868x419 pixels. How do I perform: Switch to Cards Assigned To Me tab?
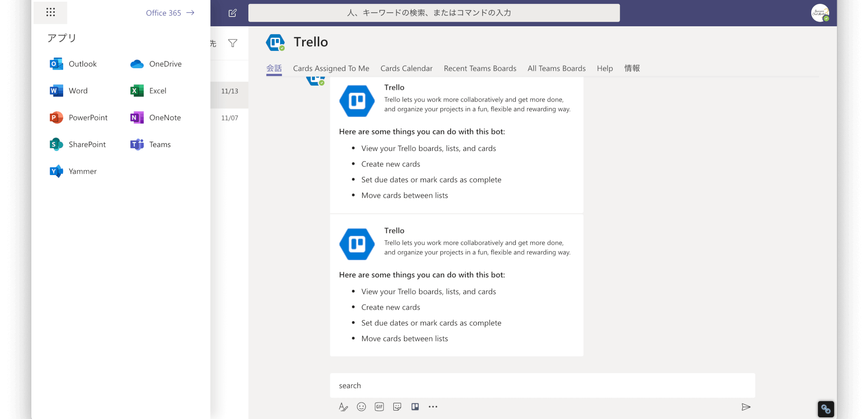tap(331, 68)
